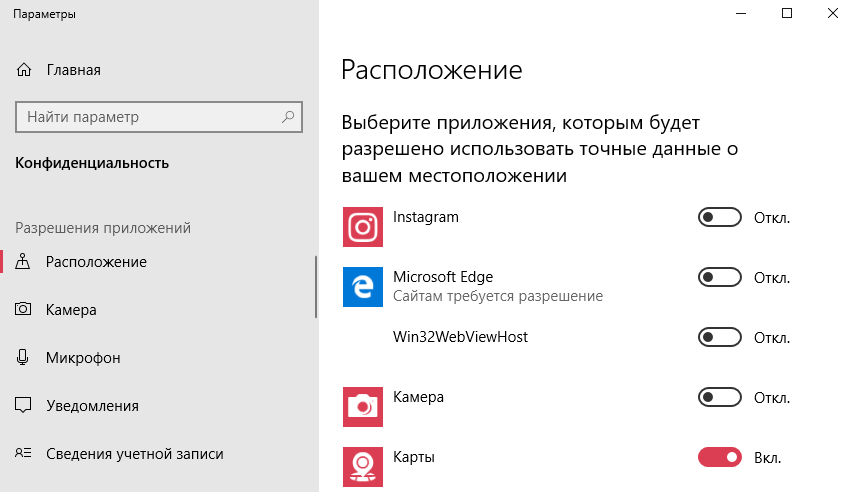Viewport: 849px width, 492px height.
Task: Click the sidebar vertical scrollbar
Action: (316, 287)
